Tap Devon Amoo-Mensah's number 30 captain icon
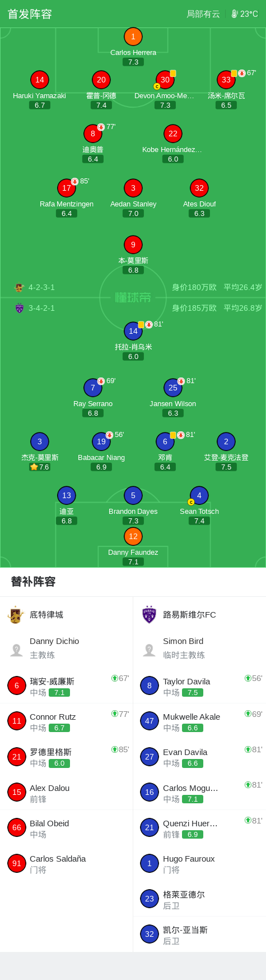Image resolution: width=266 pixels, height=980 pixels. tap(165, 80)
